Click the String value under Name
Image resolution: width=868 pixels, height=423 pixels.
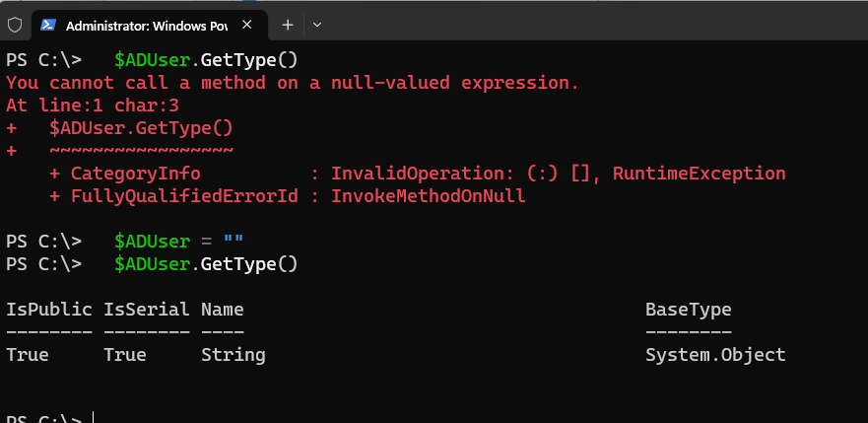(234, 355)
